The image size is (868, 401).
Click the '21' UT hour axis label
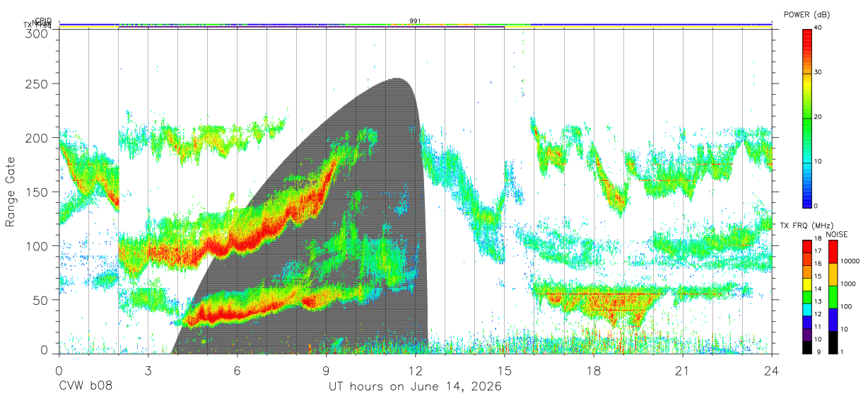(683, 371)
